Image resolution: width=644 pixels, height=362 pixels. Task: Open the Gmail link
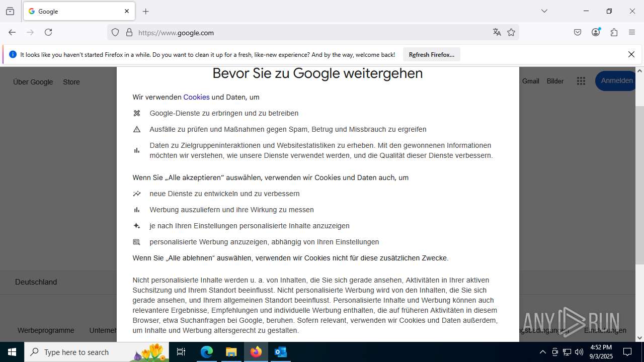click(531, 81)
